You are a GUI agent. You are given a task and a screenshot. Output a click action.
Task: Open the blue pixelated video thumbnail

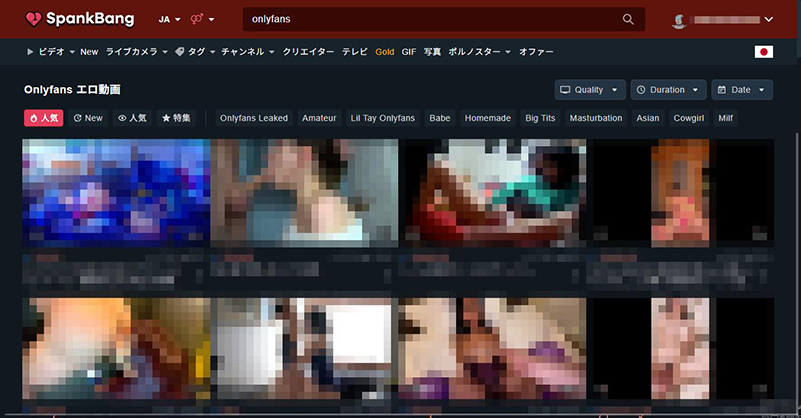pos(116,193)
